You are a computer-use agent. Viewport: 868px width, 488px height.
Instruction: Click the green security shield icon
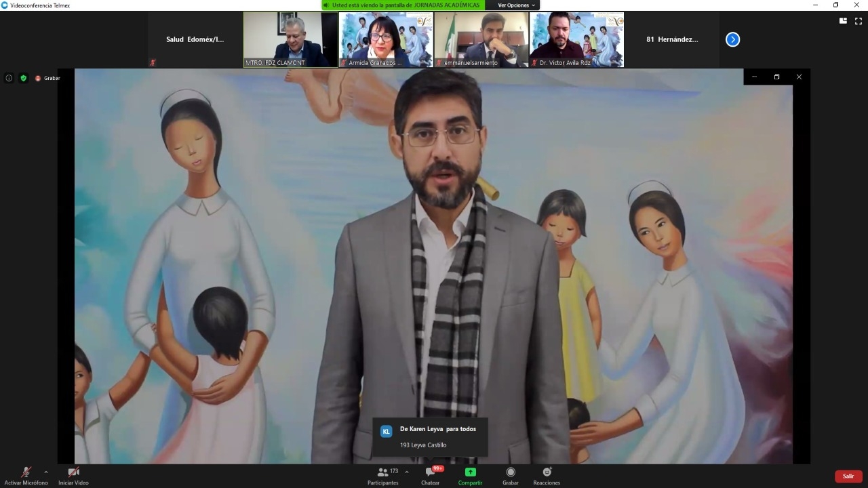tap(24, 78)
